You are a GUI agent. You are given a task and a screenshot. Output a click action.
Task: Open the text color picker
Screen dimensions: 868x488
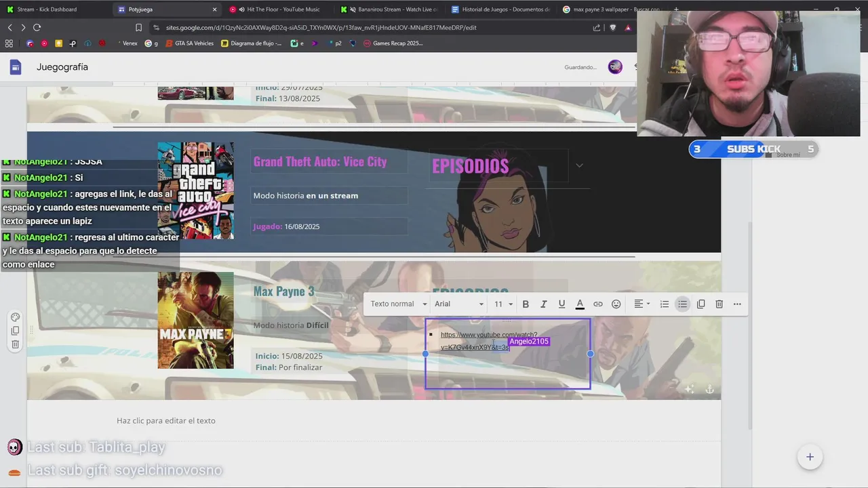click(580, 304)
